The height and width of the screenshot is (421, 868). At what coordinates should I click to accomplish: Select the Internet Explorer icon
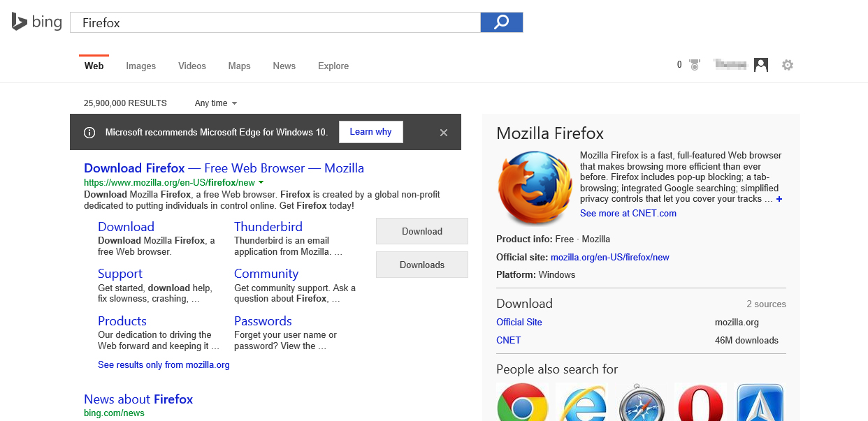[581, 402]
